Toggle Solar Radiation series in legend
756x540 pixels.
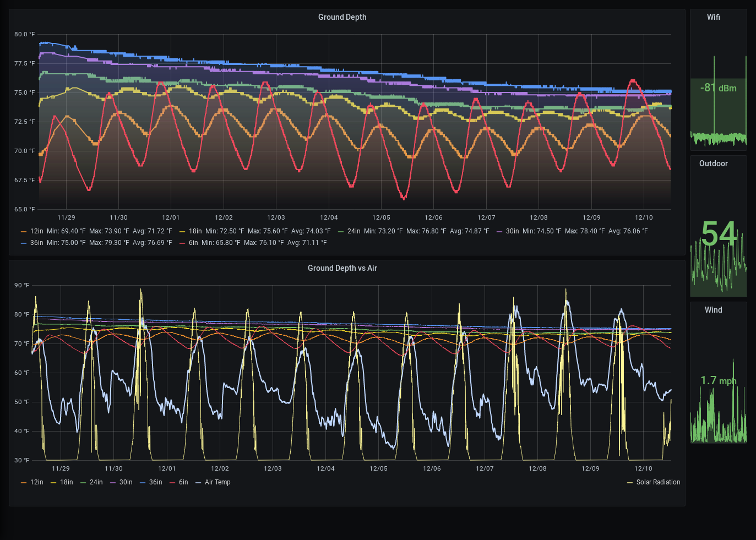(x=658, y=482)
